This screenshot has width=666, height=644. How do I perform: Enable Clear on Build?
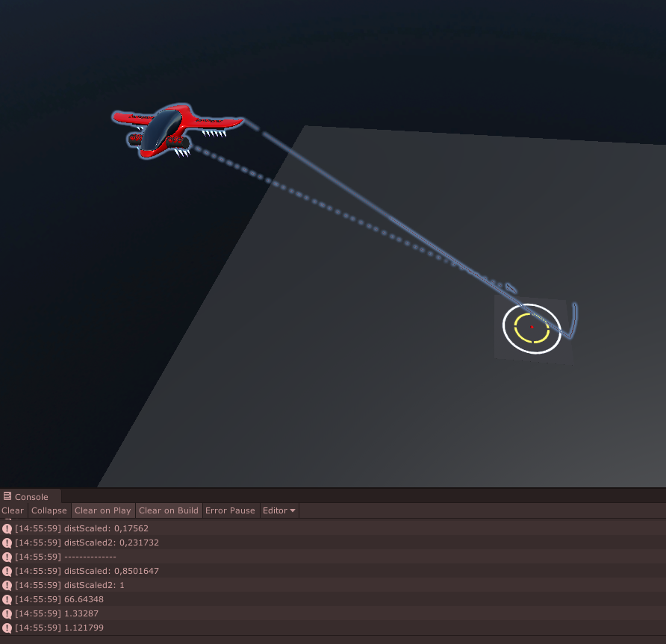point(168,510)
